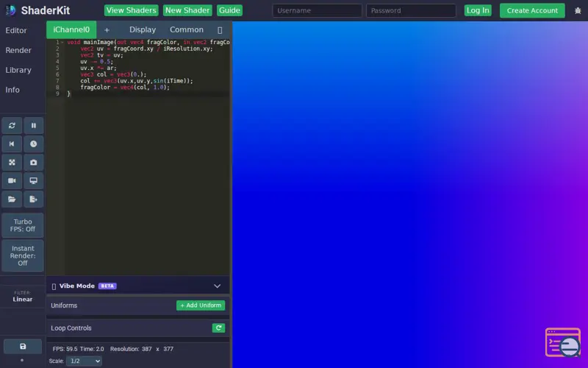Click code line 2 with iResolution.xy

point(146,49)
